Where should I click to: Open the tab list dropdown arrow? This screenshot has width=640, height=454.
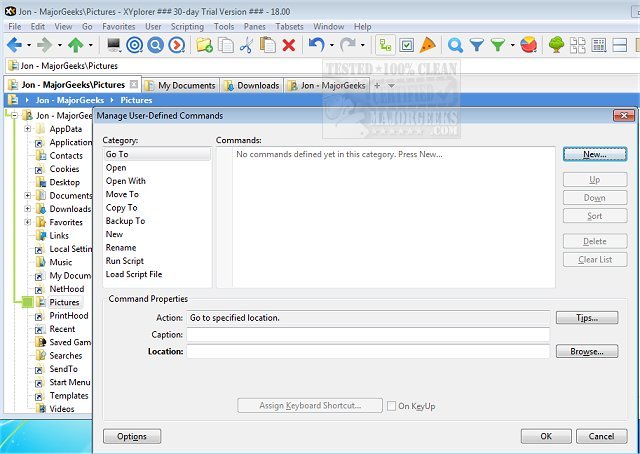coord(391,86)
